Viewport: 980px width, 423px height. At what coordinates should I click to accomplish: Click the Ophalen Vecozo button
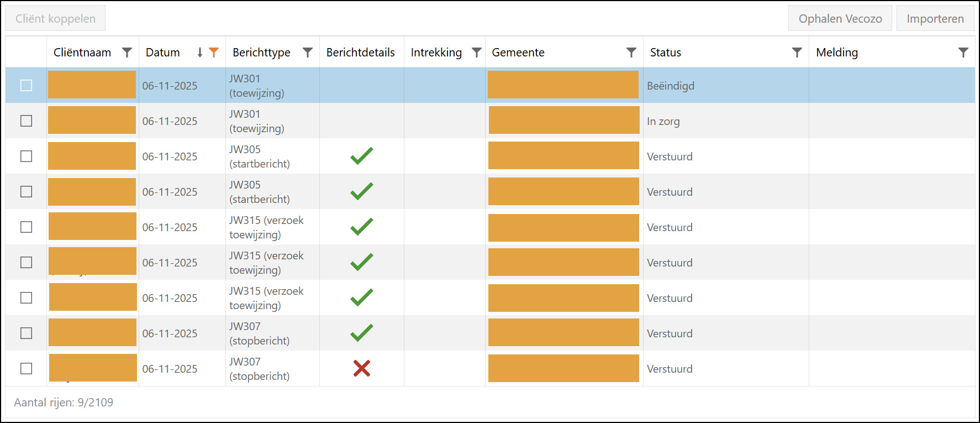point(840,19)
